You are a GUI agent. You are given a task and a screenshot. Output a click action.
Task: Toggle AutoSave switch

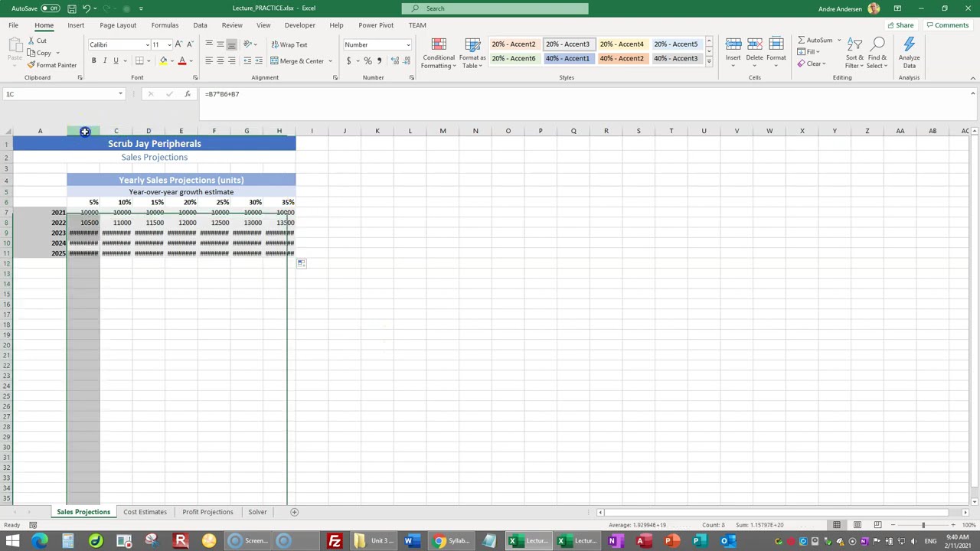coord(51,8)
